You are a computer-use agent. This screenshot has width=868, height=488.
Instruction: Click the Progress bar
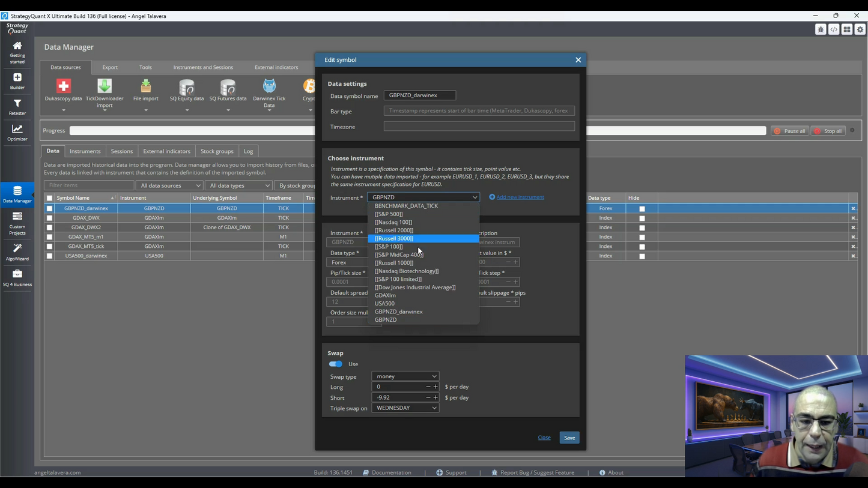tap(417, 131)
